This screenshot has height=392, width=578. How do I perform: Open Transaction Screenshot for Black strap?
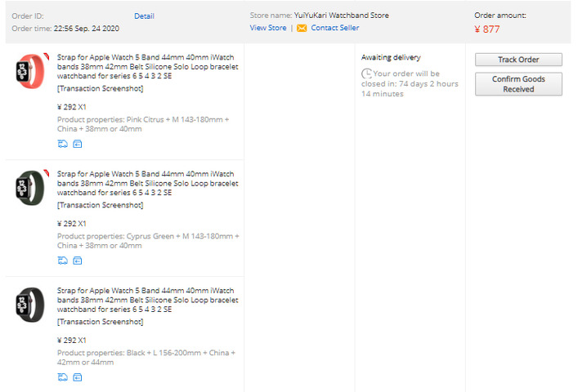[x=100, y=322]
